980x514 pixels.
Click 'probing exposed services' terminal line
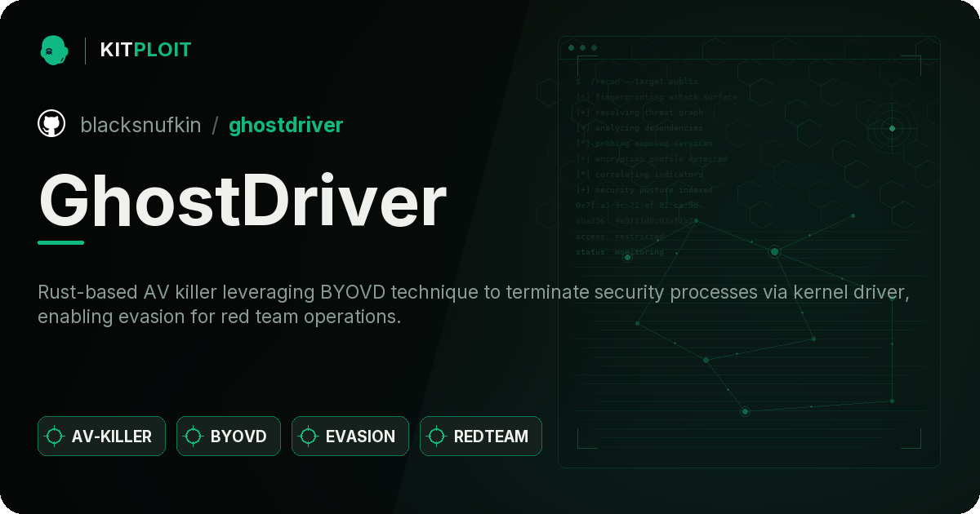point(644,144)
